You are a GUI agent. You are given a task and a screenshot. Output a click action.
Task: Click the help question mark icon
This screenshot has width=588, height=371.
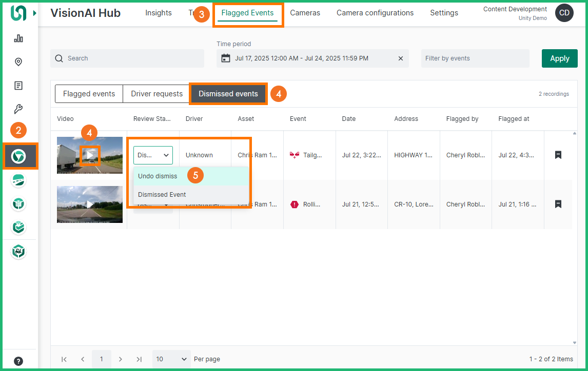point(18,361)
